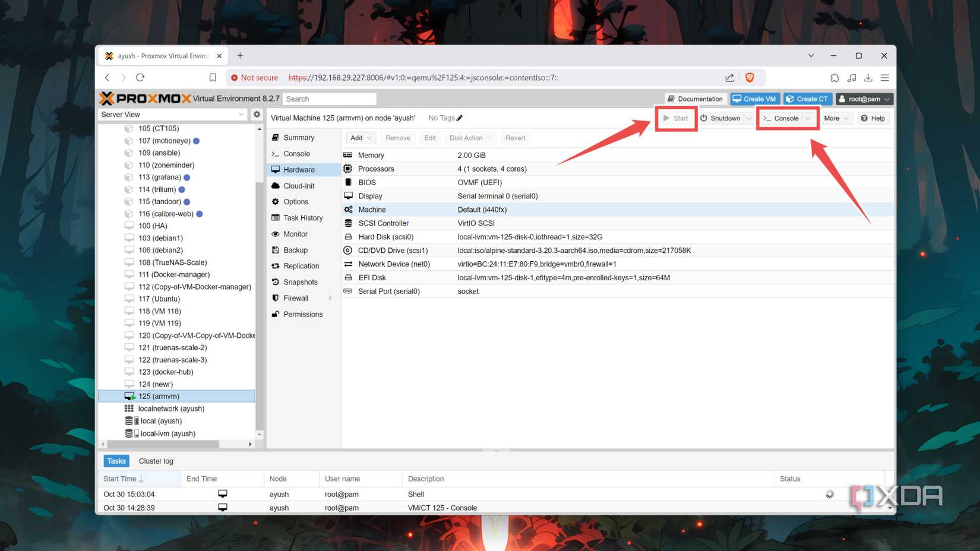Open the root@pam user menu
This screenshot has height=551, width=980.
coord(865,99)
